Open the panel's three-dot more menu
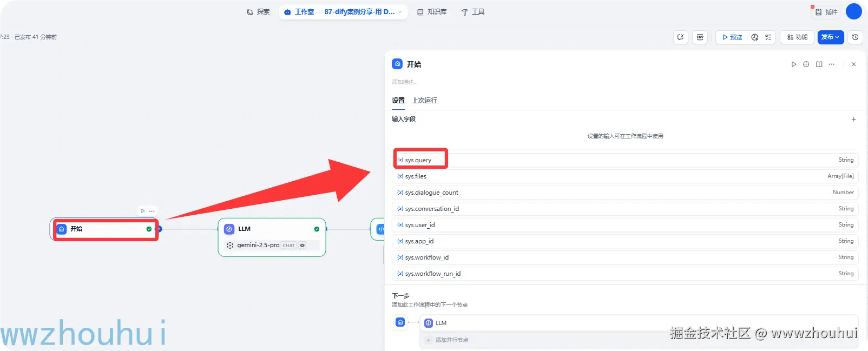The image size is (868, 351). (832, 64)
